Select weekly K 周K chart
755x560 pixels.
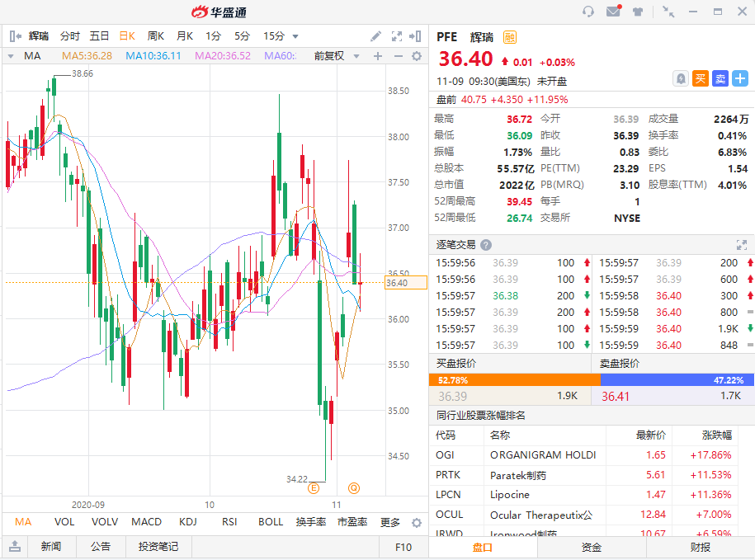coord(155,36)
